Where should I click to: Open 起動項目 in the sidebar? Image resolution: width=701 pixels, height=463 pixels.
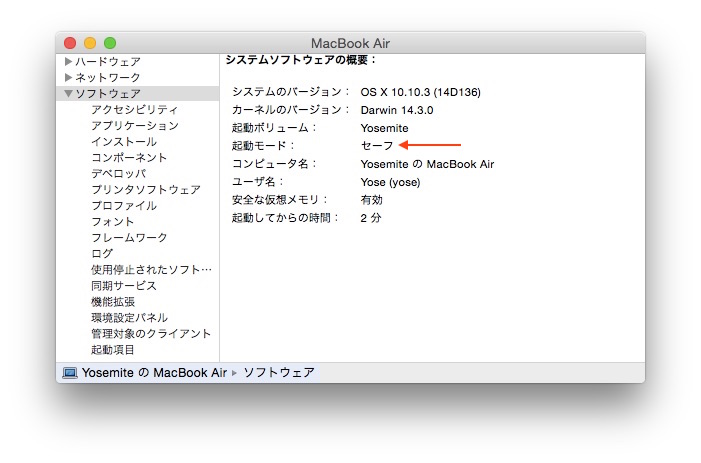[x=113, y=349]
